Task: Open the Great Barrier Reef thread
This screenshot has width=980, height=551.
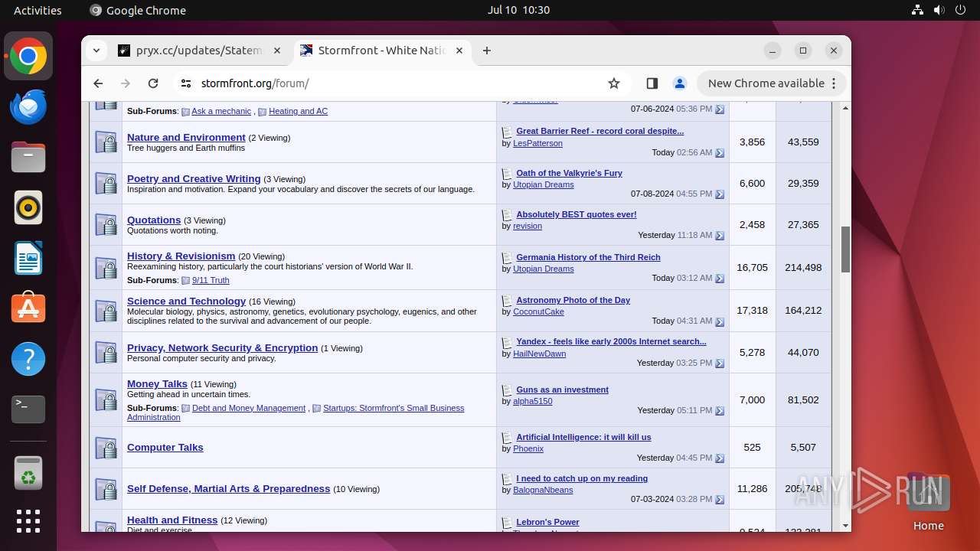Action: [600, 132]
